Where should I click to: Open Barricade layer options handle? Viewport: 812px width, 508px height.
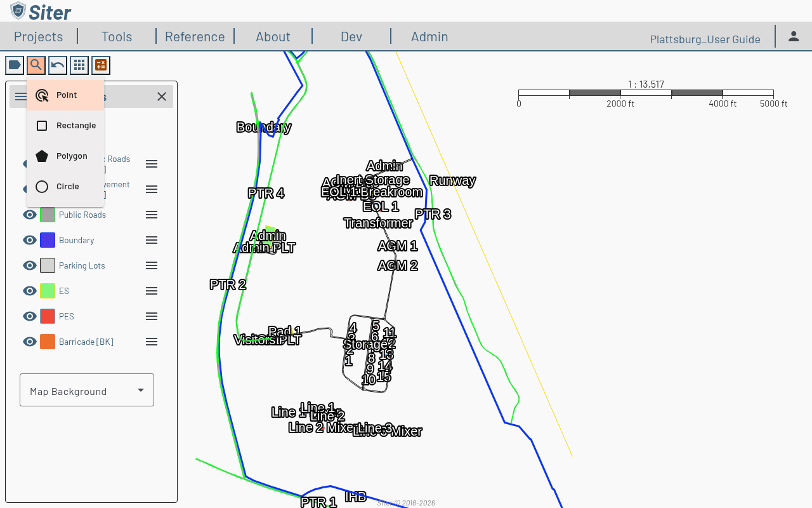(152, 342)
